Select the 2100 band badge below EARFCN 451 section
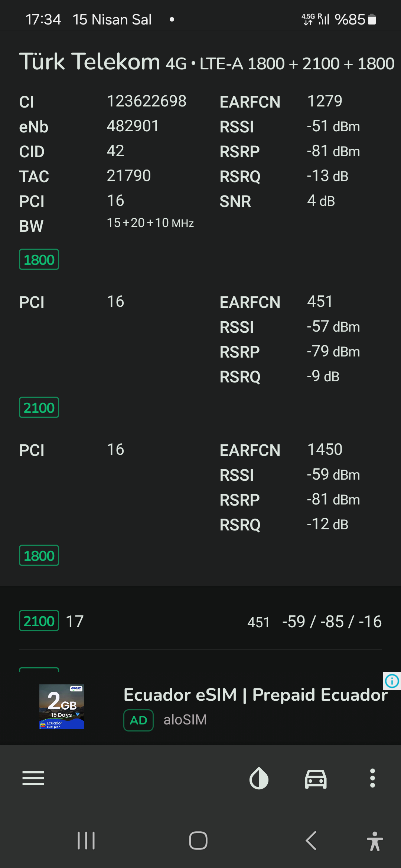 (39, 408)
